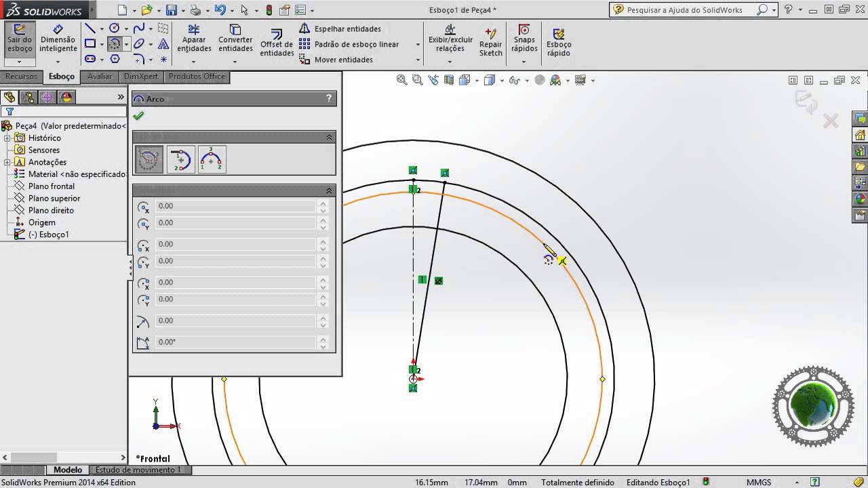Exit the sketch with Sair do esboço

point(20,38)
